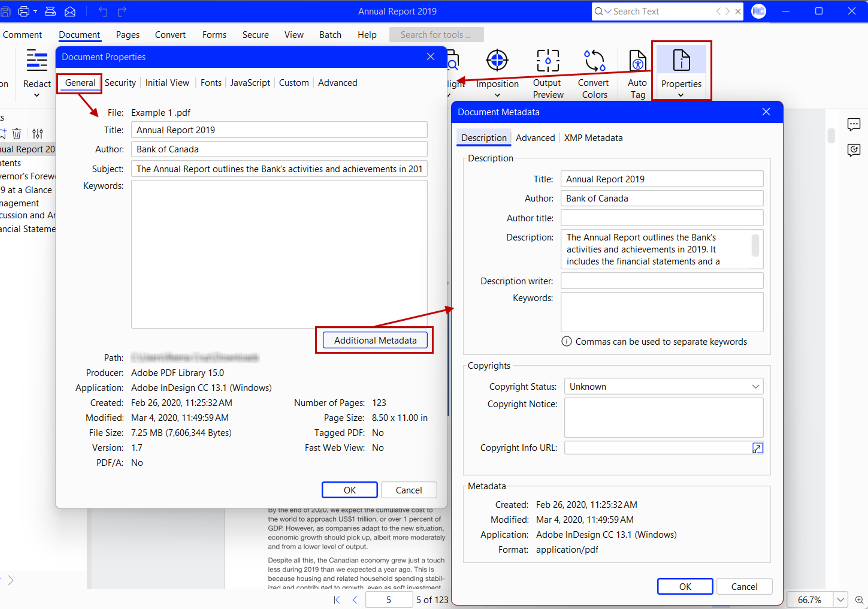This screenshot has width=868, height=609.
Task: Expand the Imposition dropdown arrow
Action: (x=497, y=95)
